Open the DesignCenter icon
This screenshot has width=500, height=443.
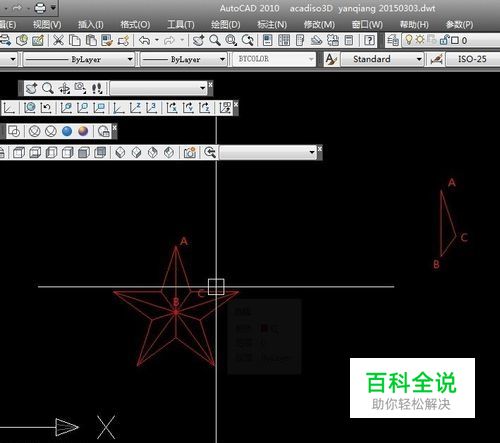(x=284, y=41)
